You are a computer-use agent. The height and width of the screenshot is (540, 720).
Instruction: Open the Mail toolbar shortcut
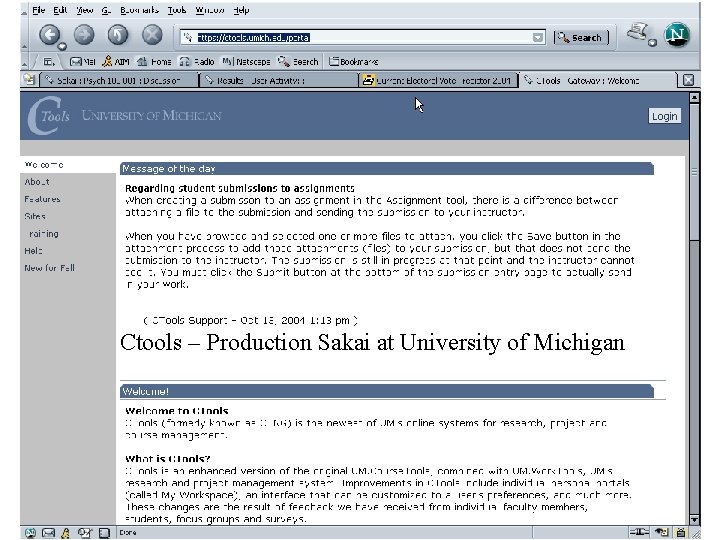[83, 62]
